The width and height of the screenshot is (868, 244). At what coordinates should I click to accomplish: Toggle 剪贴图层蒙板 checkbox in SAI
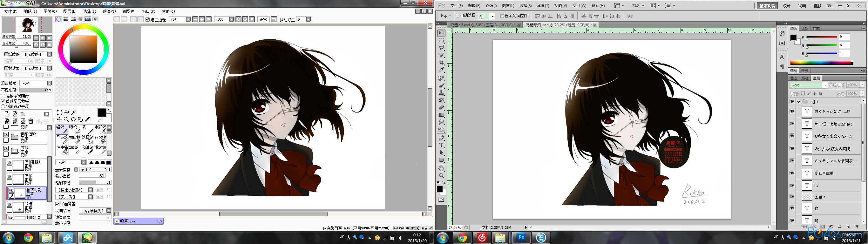coord(3,101)
